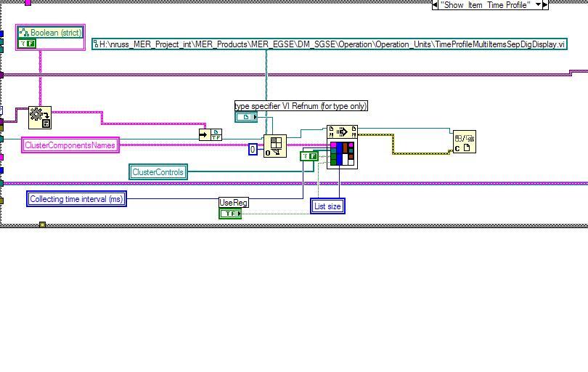This screenshot has width=588, height=372.
Task: Click the UseReg TF boolean terminal
Action: click(x=230, y=214)
